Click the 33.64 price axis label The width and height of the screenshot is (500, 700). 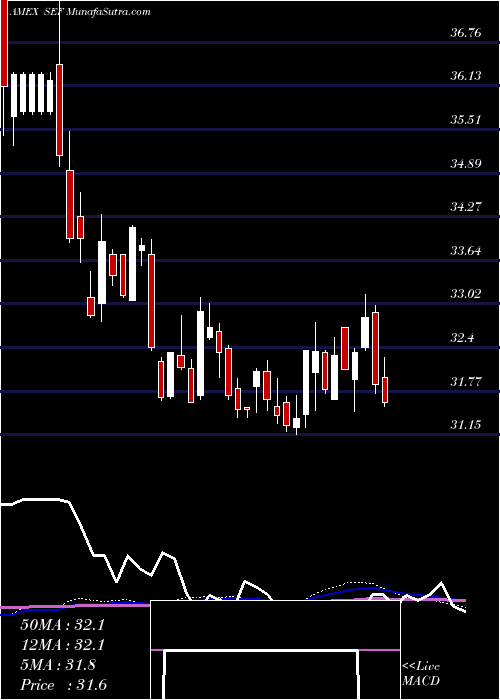coord(466,251)
